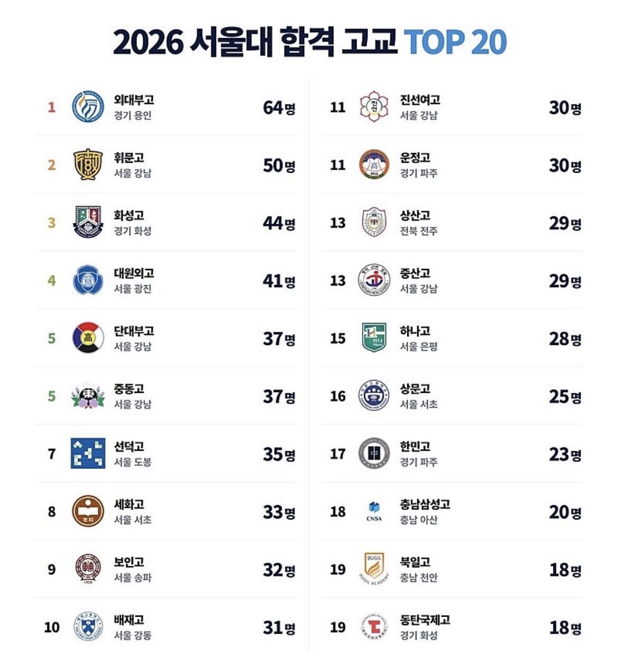
Task: Select the 화성고 shield emblem
Action: (88, 222)
